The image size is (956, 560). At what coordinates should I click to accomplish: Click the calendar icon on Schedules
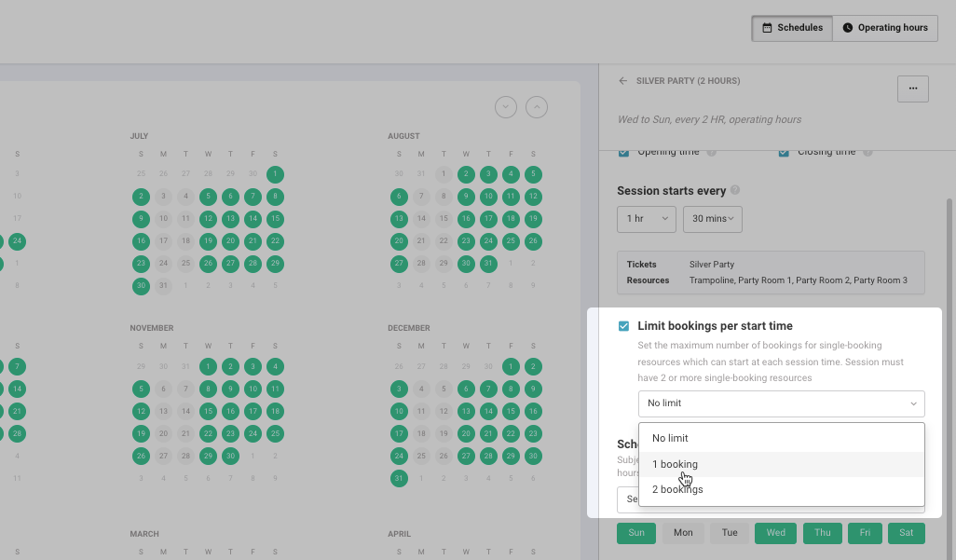click(x=767, y=28)
